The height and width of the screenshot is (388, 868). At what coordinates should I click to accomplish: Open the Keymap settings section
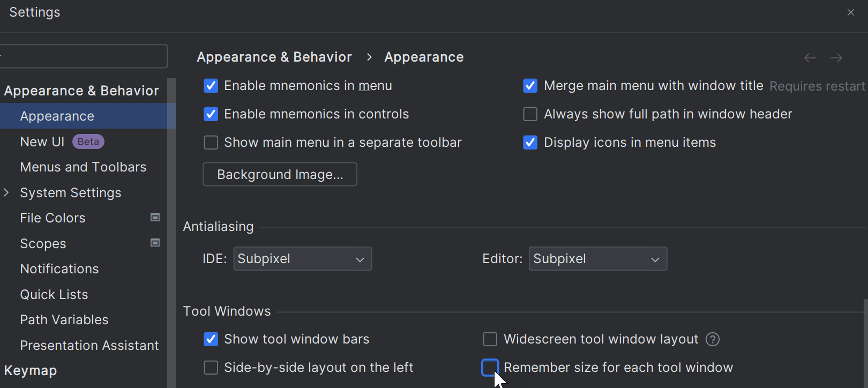(x=31, y=370)
